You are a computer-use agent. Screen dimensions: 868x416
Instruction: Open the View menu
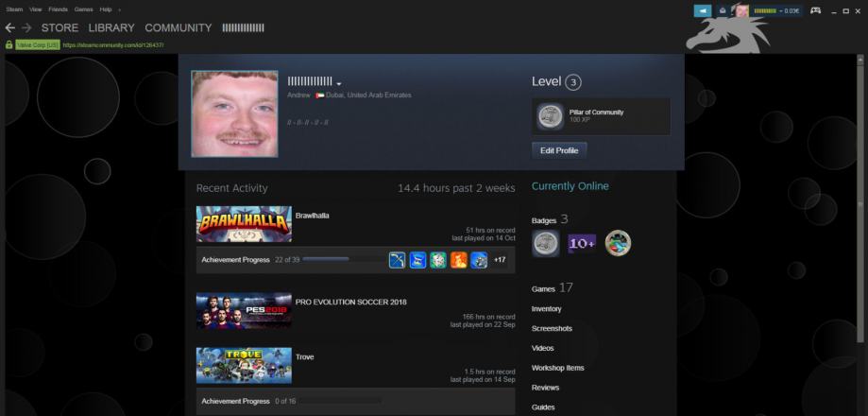click(36, 9)
